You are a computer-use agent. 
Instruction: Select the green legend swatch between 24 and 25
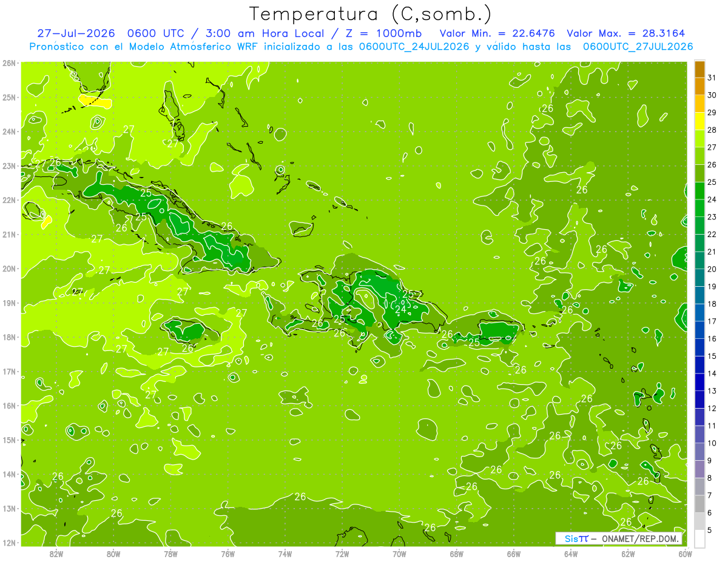tap(699, 191)
